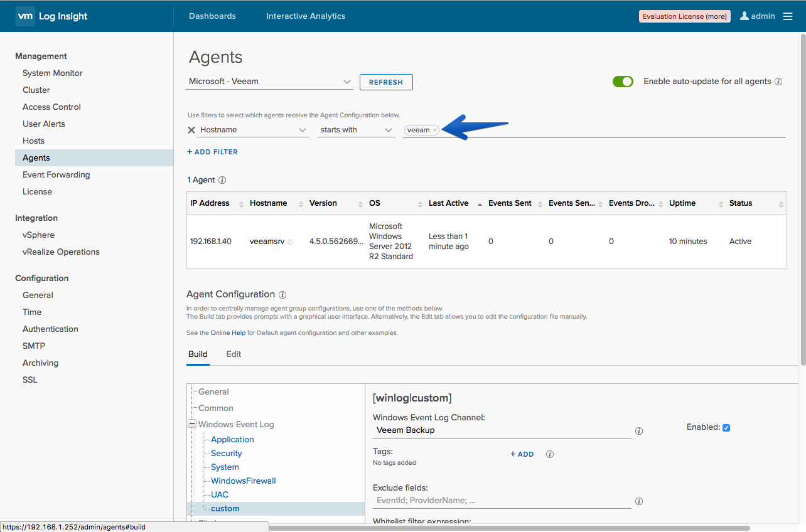Select Agents in the sidebar

pos(94,157)
